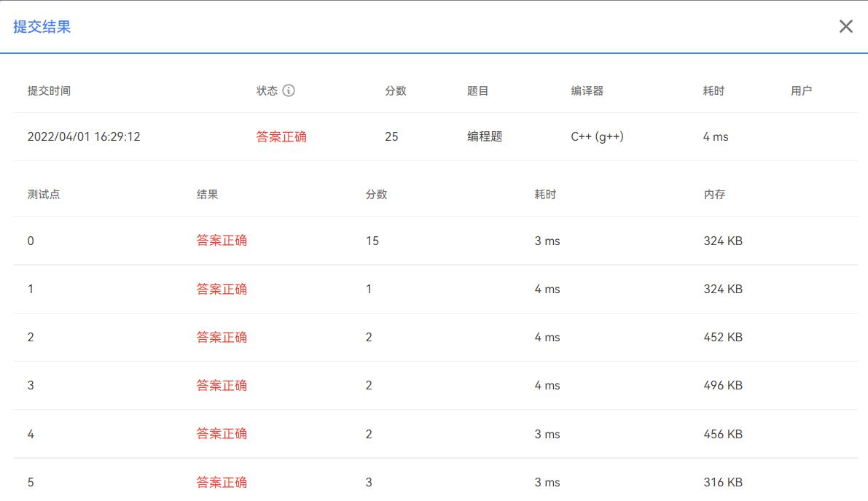
Task: Click score 3 of test point 5
Action: pyautogui.click(x=369, y=483)
